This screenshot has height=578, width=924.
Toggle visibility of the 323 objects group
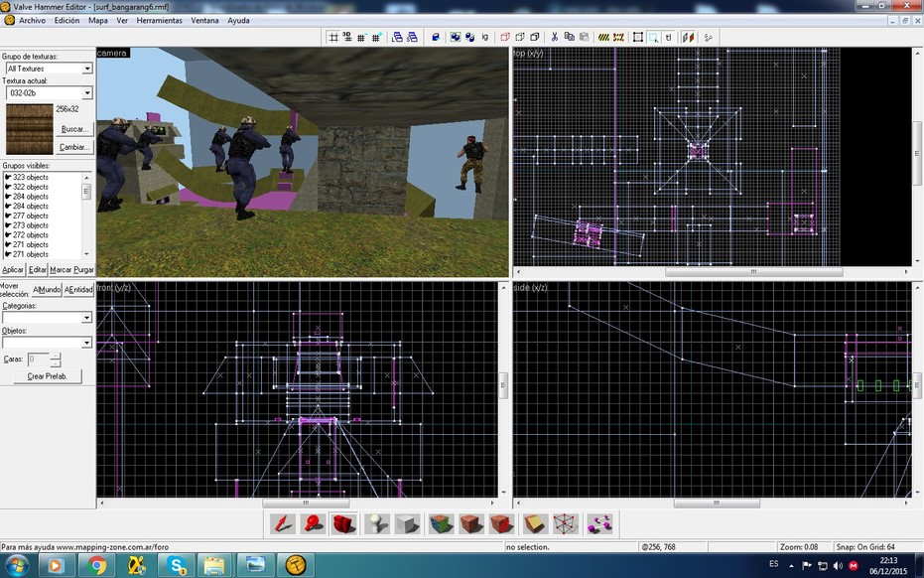pyautogui.click(x=8, y=177)
